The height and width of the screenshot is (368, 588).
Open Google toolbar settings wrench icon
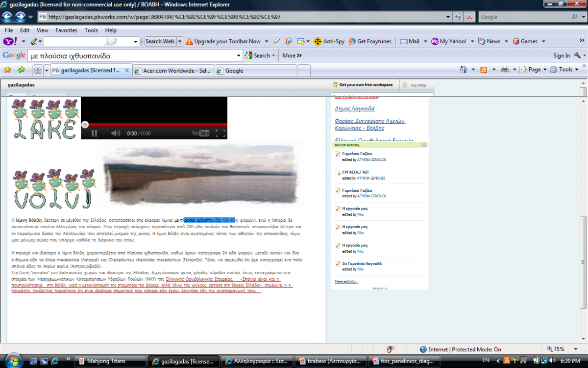pyautogui.click(x=577, y=55)
